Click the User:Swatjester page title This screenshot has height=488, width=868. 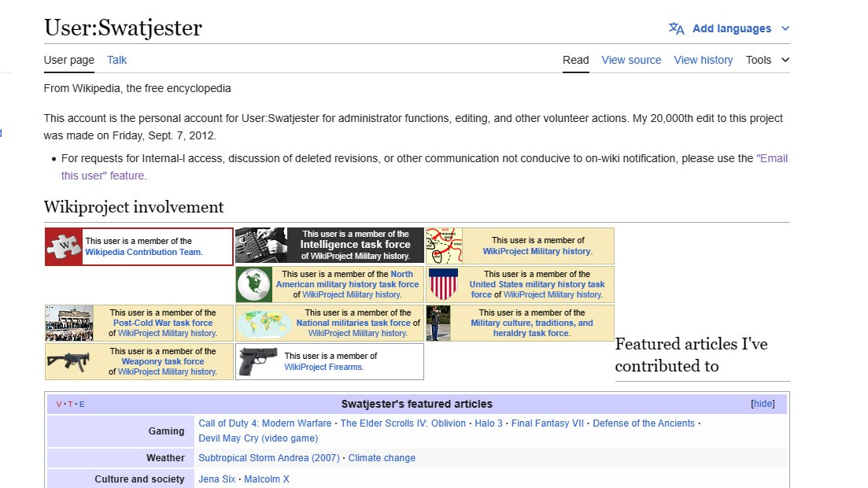coord(123,28)
